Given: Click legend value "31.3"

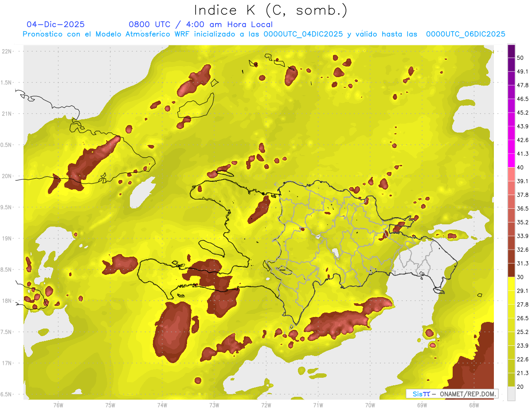Looking at the screenshot, I should (x=523, y=263).
